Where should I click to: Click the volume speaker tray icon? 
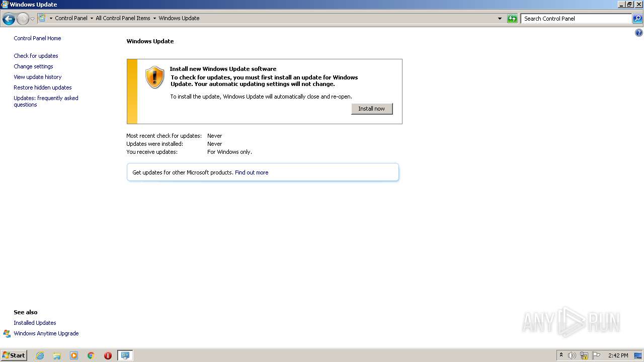(572, 355)
